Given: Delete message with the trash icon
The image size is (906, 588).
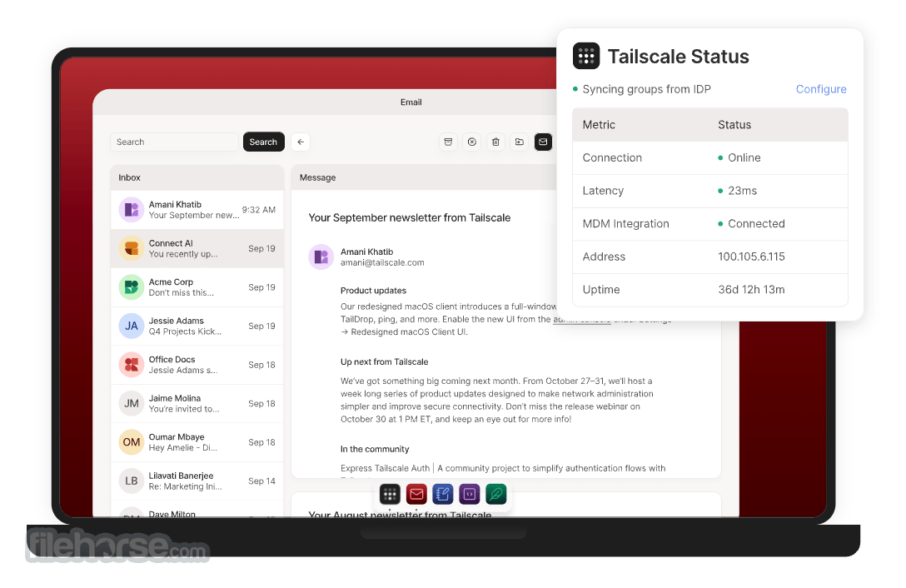Looking at the screenshot, I should 495,142.
